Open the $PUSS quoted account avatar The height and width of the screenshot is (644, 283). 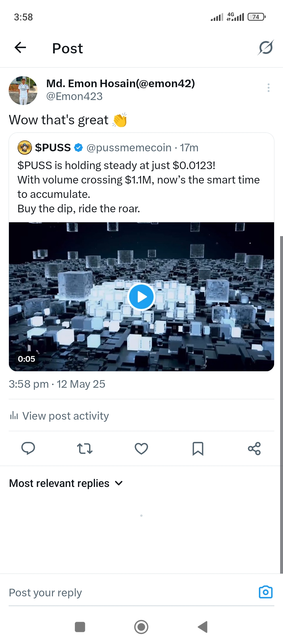coord(25,147)
